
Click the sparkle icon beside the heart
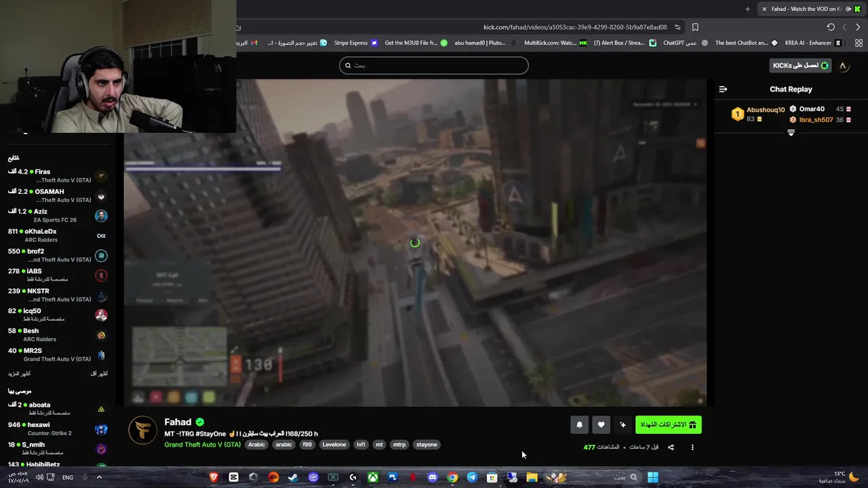[623, 425]
